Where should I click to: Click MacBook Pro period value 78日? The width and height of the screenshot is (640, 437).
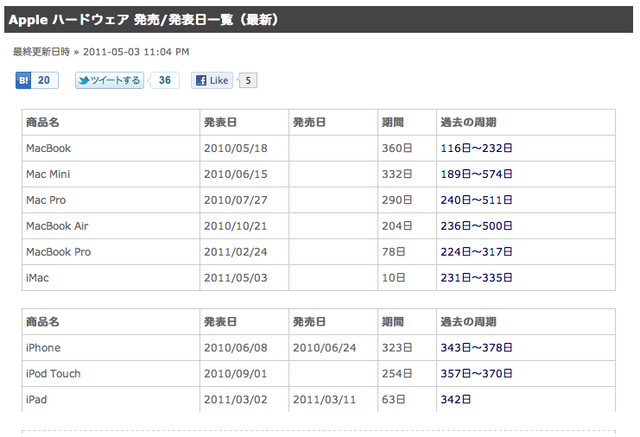[x=393, y=252]
